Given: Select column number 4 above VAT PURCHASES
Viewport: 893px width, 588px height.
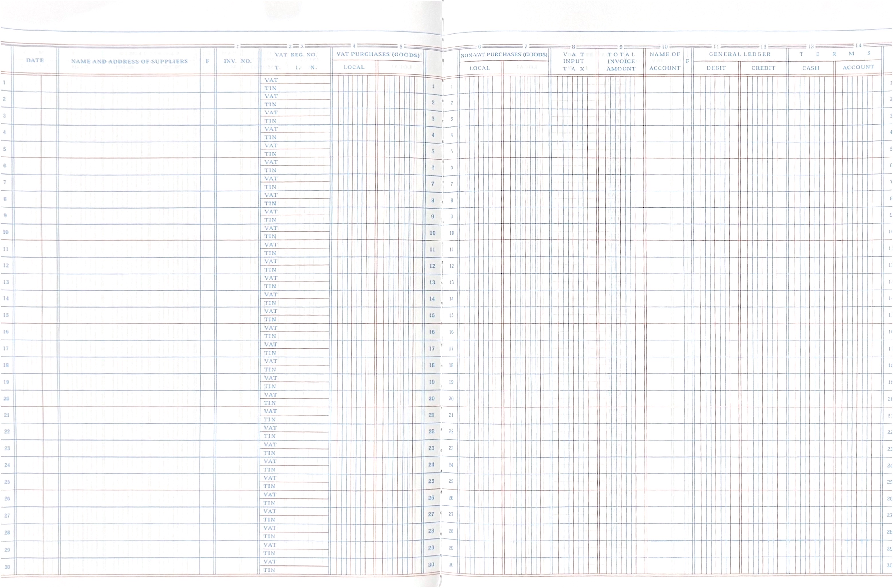Looking at the screenshot, I should pos(354,46).
